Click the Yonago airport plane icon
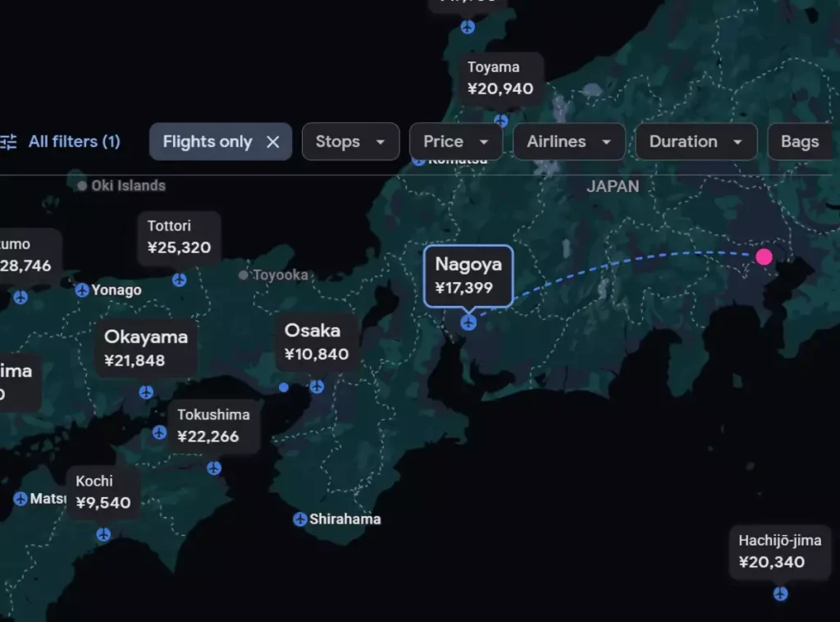This screenshot has height=622, width=840. point(82,290)
